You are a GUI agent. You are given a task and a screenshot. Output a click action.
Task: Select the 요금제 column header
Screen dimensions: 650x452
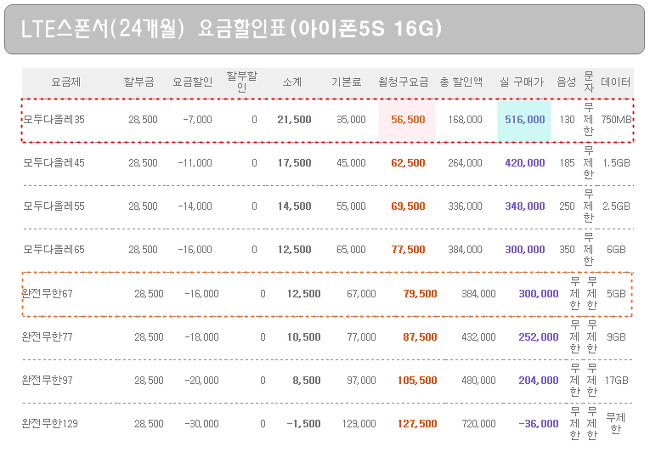point(66,82)
